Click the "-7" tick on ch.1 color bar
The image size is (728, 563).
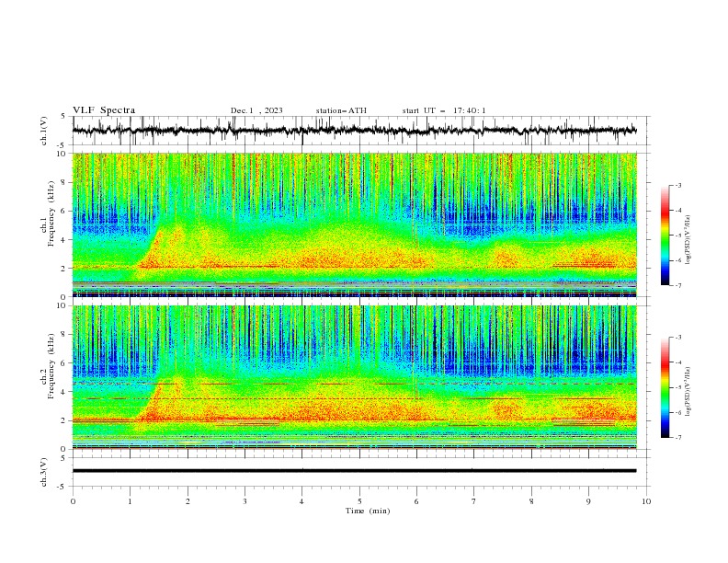tap(678, 285)
